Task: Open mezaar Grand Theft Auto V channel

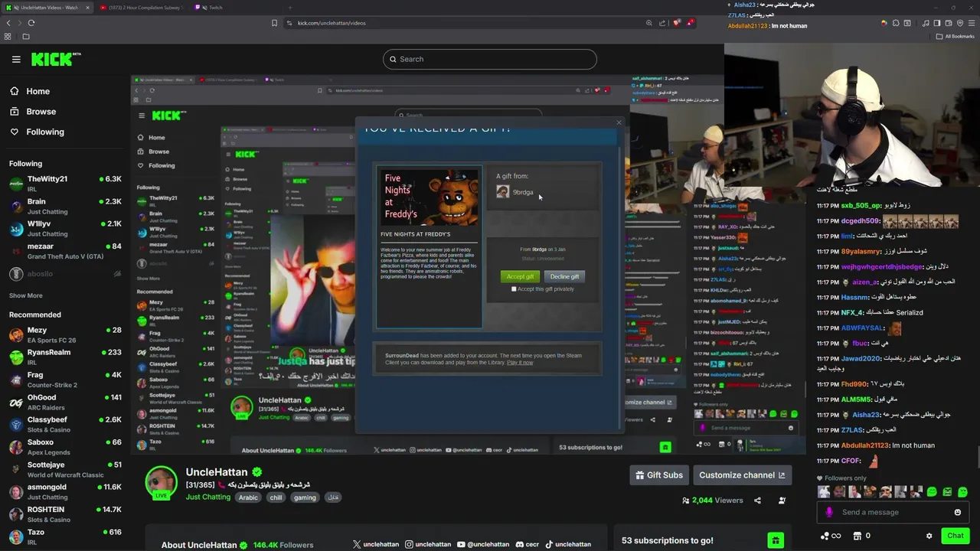Action: tap(65, 251)
